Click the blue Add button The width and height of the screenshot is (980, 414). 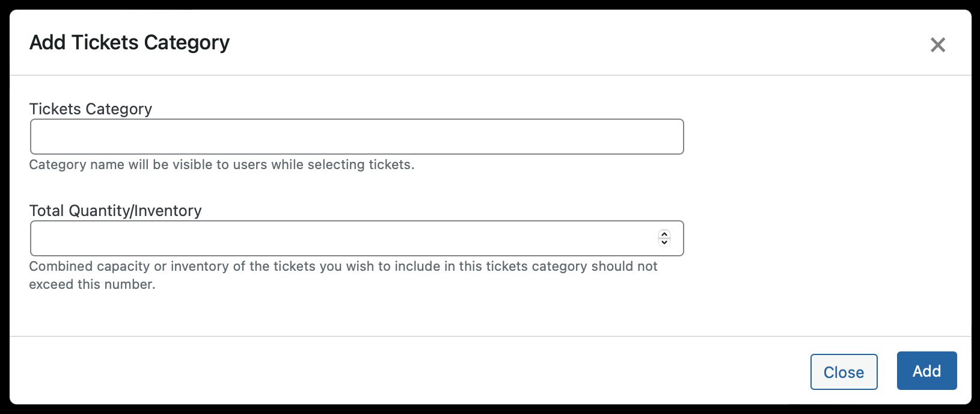(926, 371)
